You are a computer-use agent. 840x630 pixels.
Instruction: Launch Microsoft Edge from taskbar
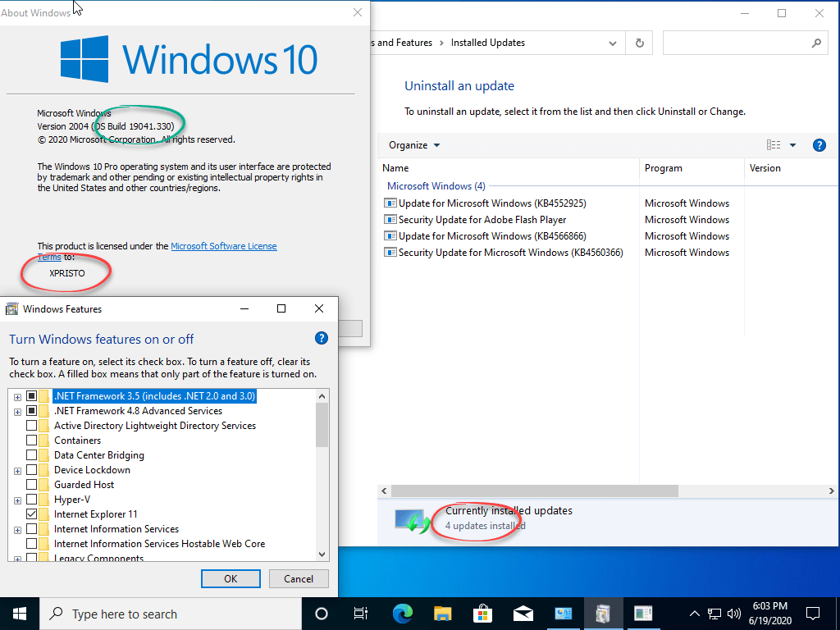pos(402,614)
